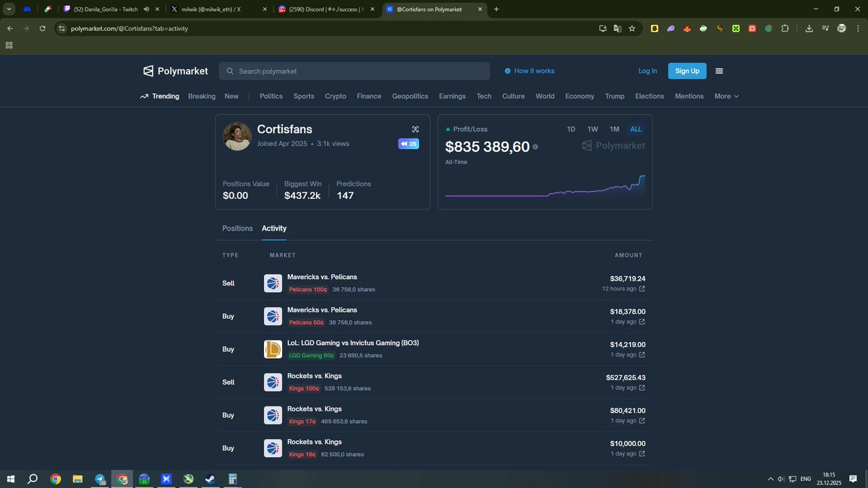The height and width of the screenshot is (488, 868).
Task: Open the Crypto category
Action: (x=336, y=96)
